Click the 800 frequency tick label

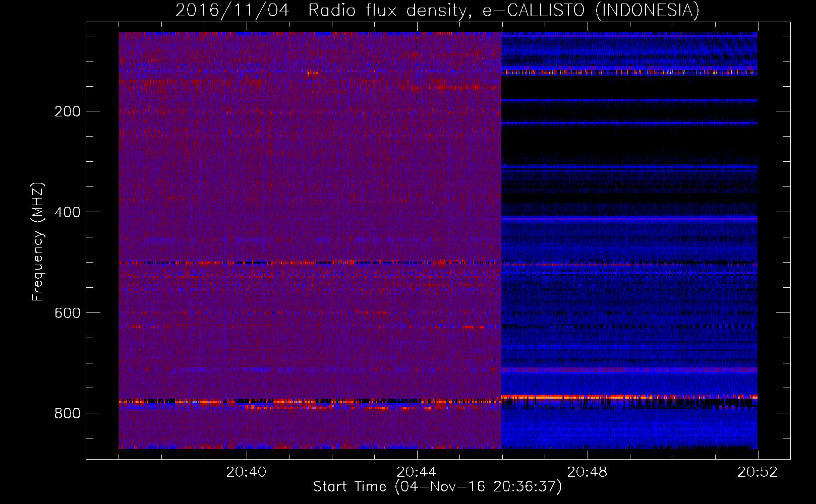coord(68,414)
